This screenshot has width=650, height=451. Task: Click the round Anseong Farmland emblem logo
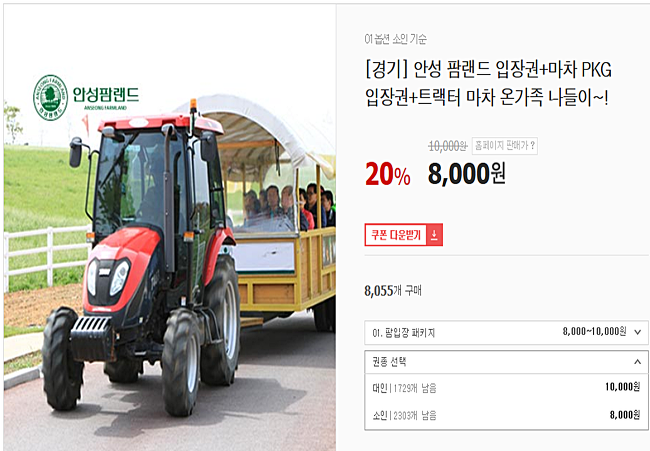tap(51, 97)
